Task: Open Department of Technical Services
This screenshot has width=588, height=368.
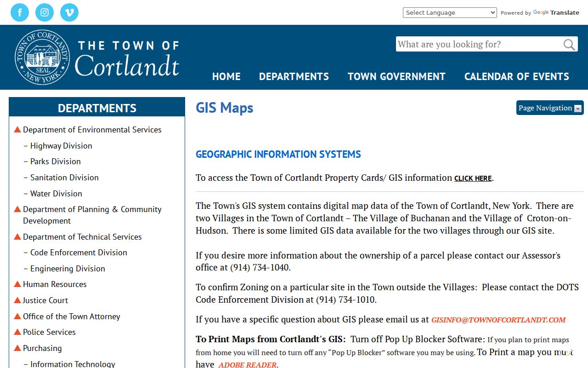Action: (82, 237)
